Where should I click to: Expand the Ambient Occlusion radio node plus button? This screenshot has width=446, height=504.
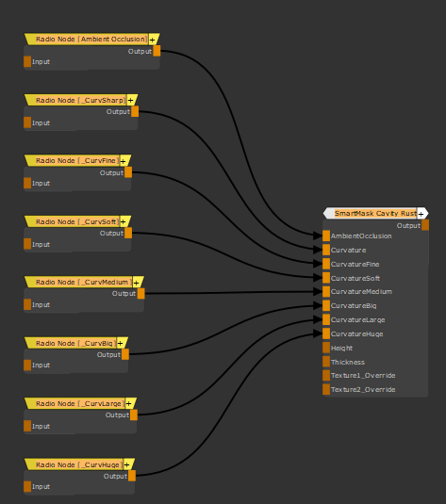pos(153,40)
